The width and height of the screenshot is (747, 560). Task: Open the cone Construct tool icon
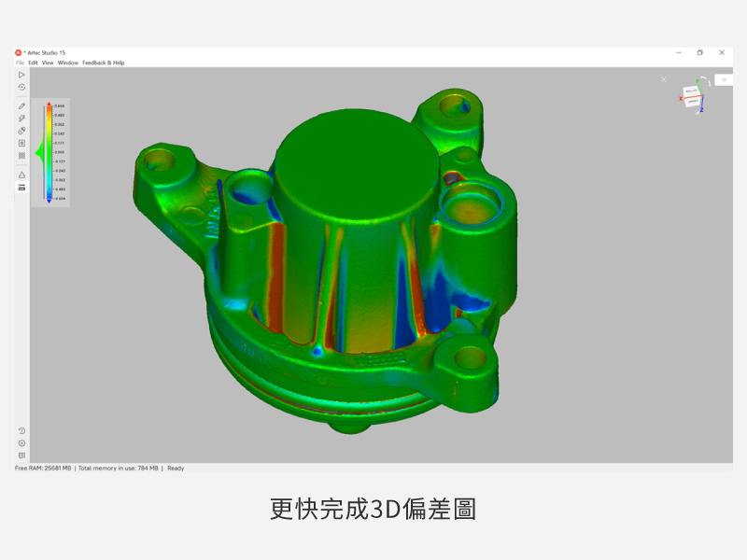pos(20,175)
